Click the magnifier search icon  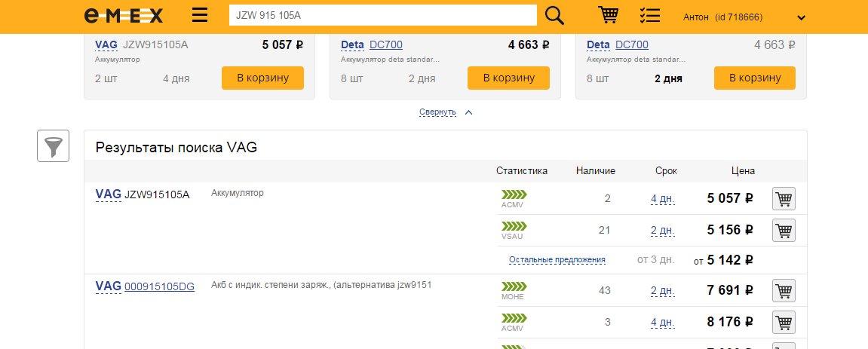pyautogui.click(x=554, y=16)
